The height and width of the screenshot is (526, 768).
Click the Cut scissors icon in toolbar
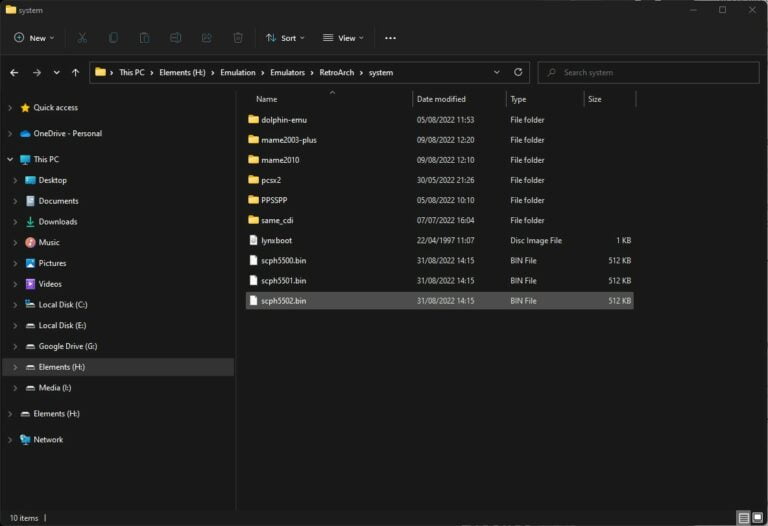click(x=82, y=38)
